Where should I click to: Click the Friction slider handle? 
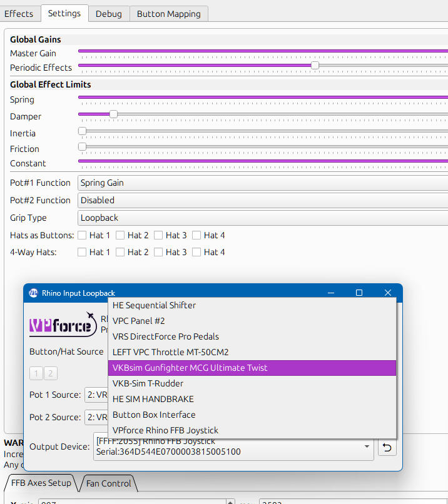83,146
